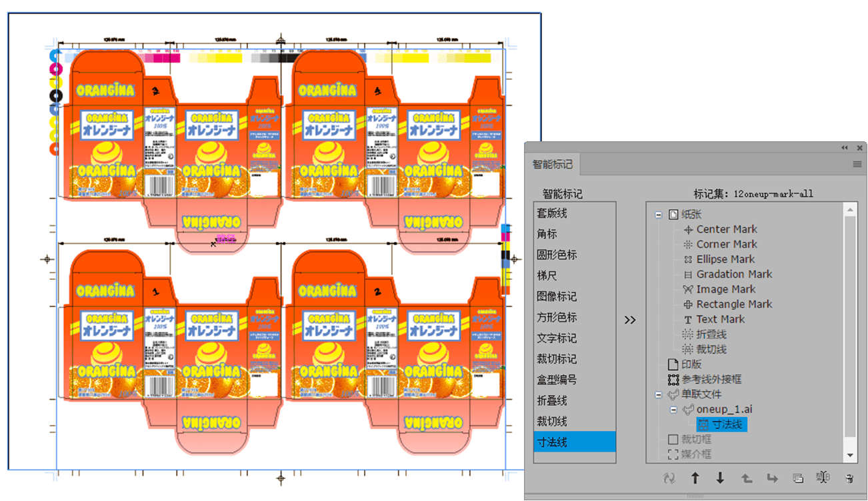Click the refresh marks icon in bottom toolbar
This screenshot has height=501, width=868.
(669, 478)
